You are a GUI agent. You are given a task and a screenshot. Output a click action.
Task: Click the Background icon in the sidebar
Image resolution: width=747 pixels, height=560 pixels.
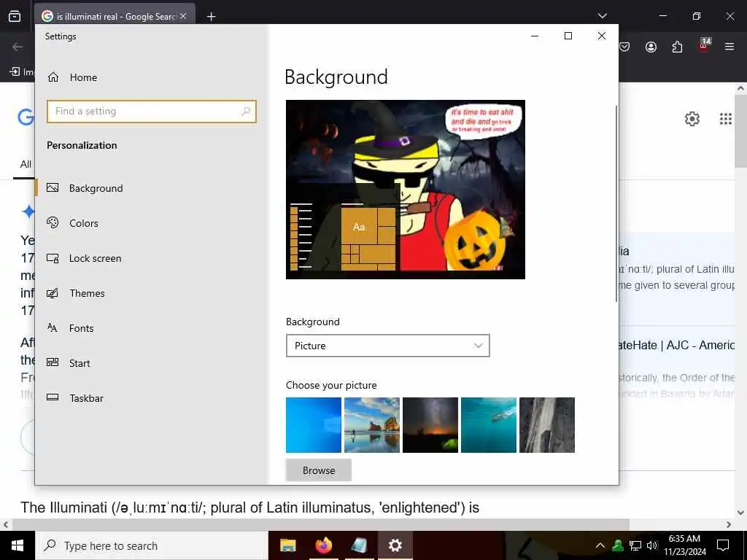pos(53,187)
